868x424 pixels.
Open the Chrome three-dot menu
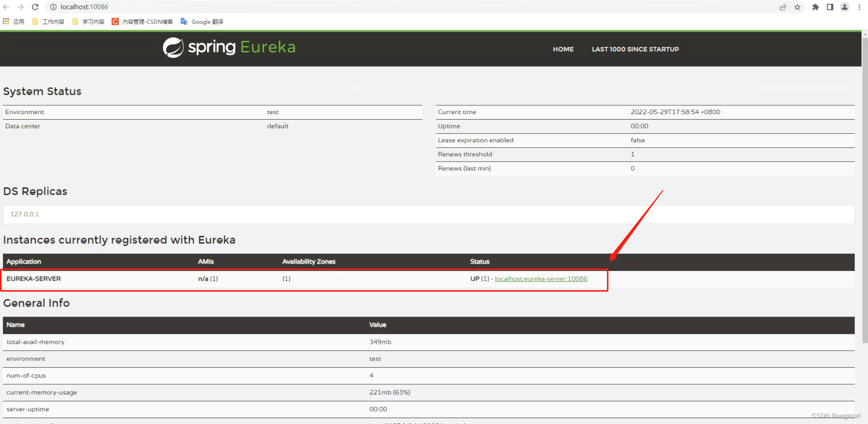(x=859, y=7)
